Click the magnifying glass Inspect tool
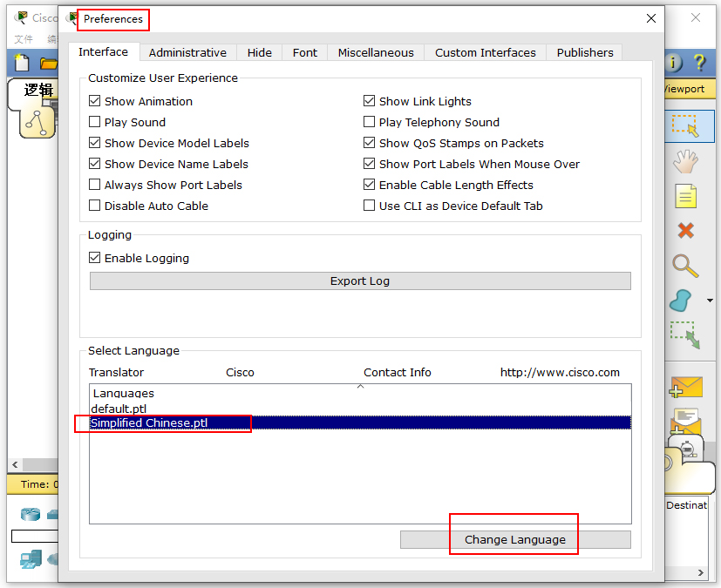Screen dimensions: 721x588 pos(685,266)
